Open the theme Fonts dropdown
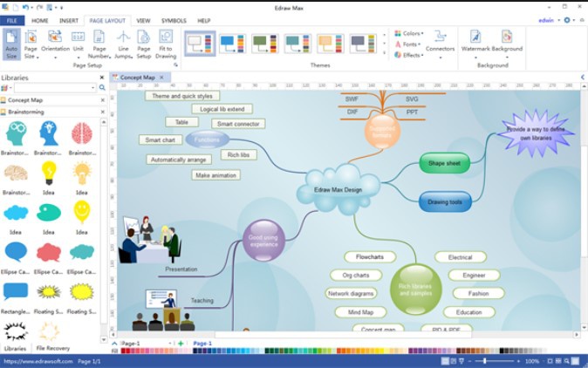Image resolution: width=588 pixels, height=368 pixels. coord(407,44)
